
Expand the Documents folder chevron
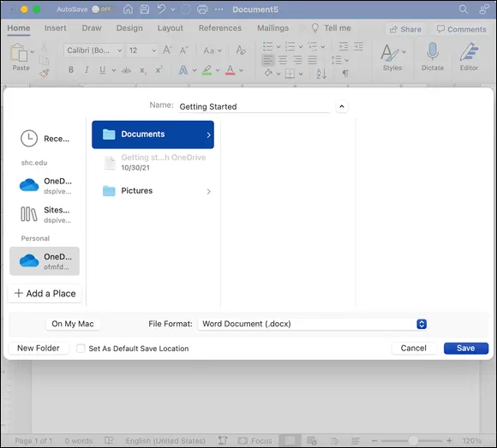pos(208,135)
